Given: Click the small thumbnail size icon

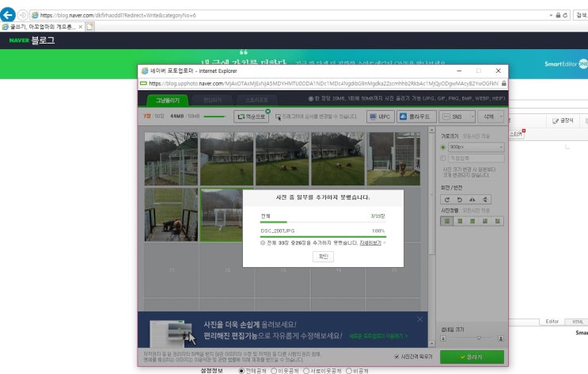Looking at the screenshot, I should click(x=443, y=338).
